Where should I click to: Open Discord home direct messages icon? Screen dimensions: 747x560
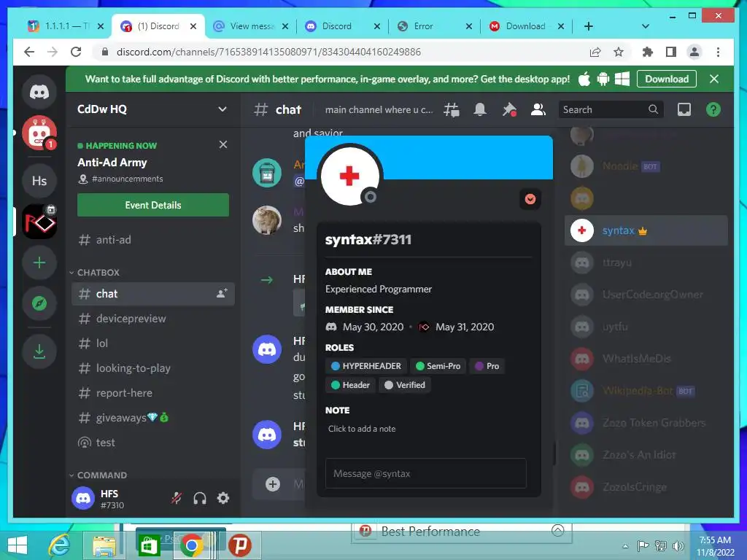(39, 91)
